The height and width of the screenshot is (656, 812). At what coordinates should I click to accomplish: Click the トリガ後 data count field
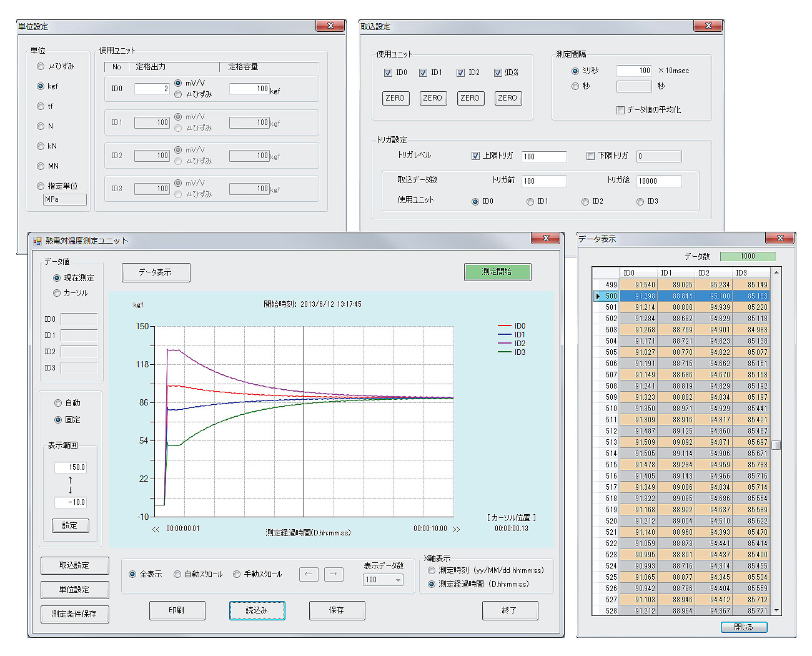(x=658, y=181)
